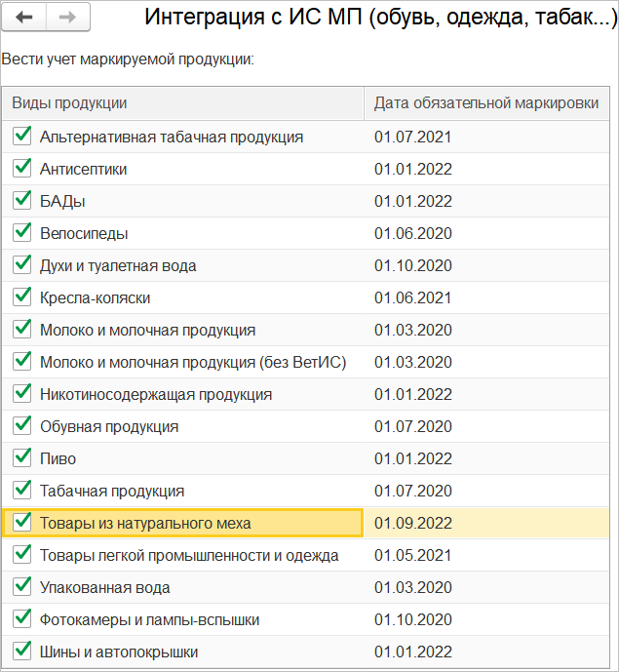
Task: Toggle the Упакованная вода checkbox
Action: pos(22,587)
